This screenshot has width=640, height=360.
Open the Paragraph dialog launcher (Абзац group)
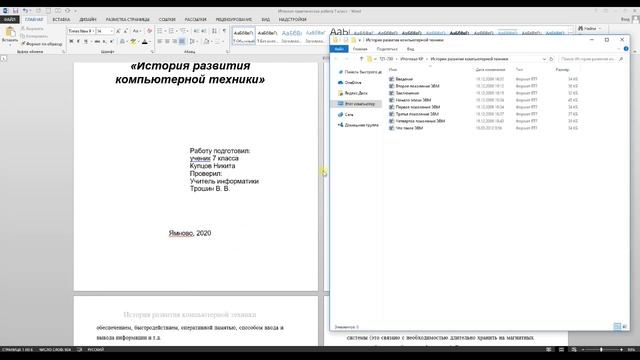[x=227, y=52]
